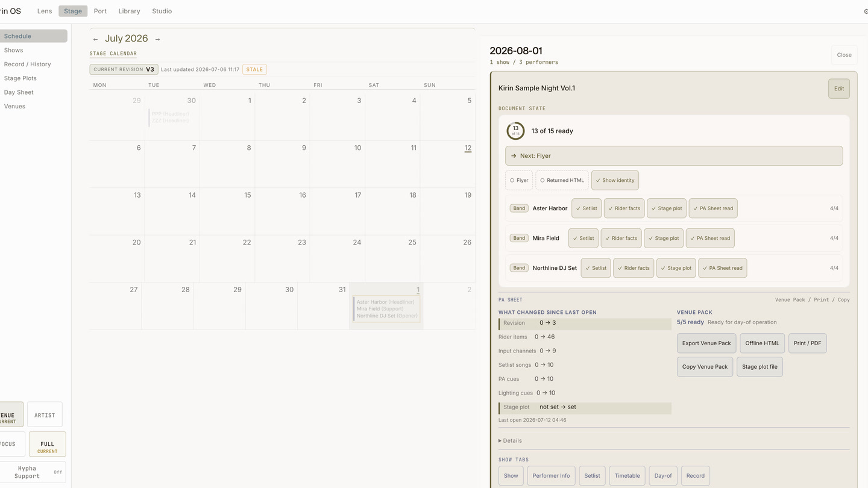The width and height of the screenshot is (868, 488).
Task: Click Print link in PA Sheet header
Action: pyautogui.click(x=821, y=299)
